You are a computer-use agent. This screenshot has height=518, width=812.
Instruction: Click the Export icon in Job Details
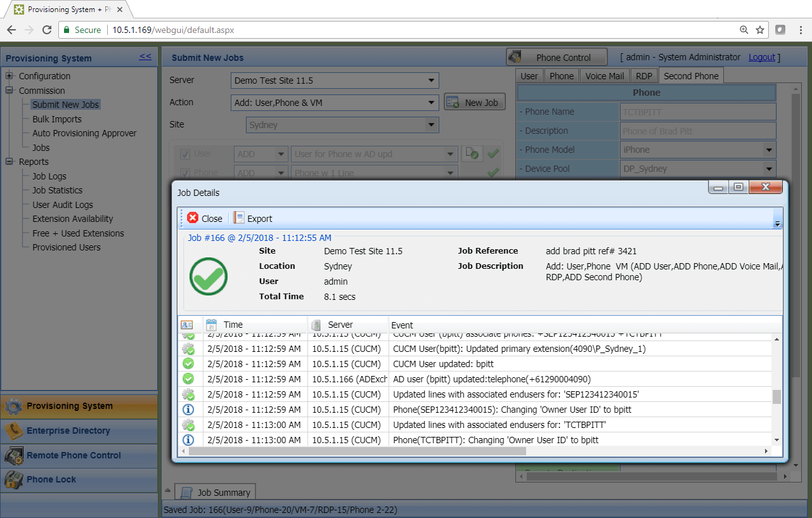tap(238, 218)
